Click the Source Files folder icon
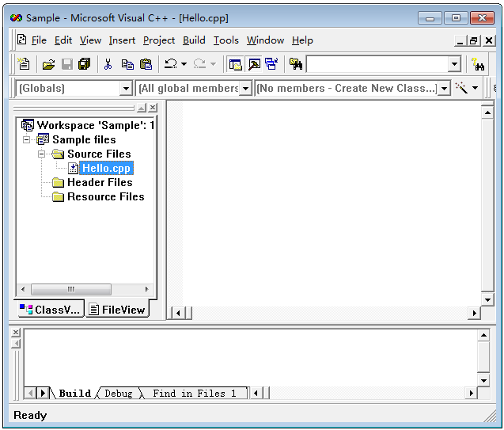504x430 pixels. [x=58, y=154]
